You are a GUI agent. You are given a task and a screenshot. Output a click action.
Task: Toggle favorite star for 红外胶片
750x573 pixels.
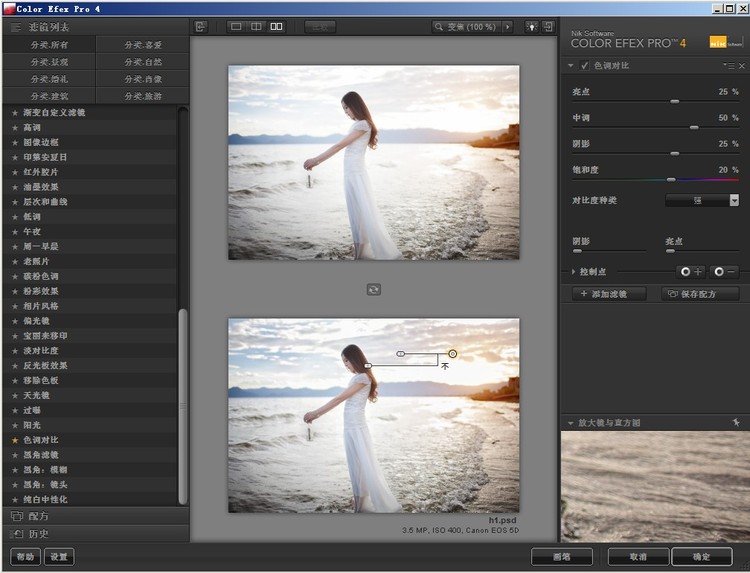click(15, 172)
